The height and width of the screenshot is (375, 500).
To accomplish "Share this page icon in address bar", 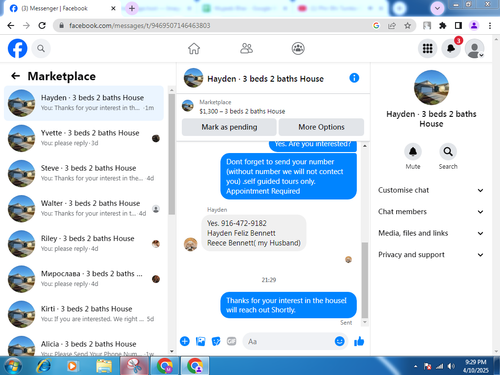I will click(392, 25).
